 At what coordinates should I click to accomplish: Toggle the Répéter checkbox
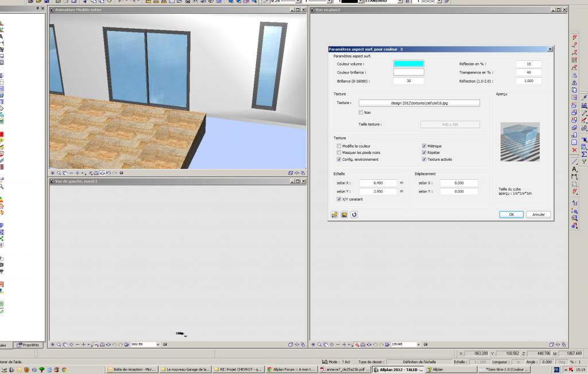[x=424, y=152]
